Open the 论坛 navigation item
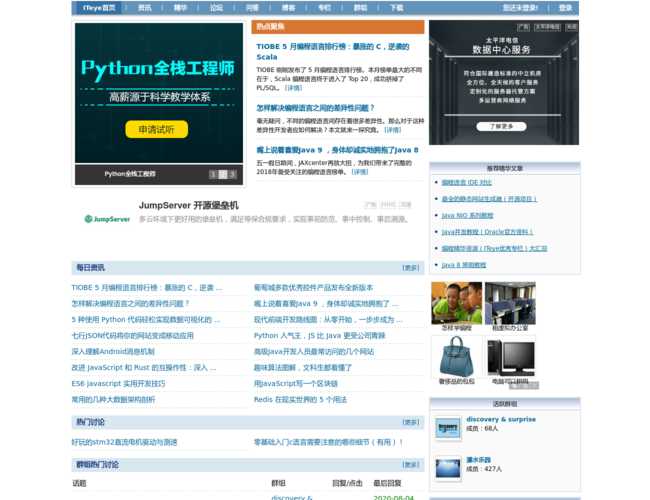Screen dimensions: 650x500 pos(216,8)
